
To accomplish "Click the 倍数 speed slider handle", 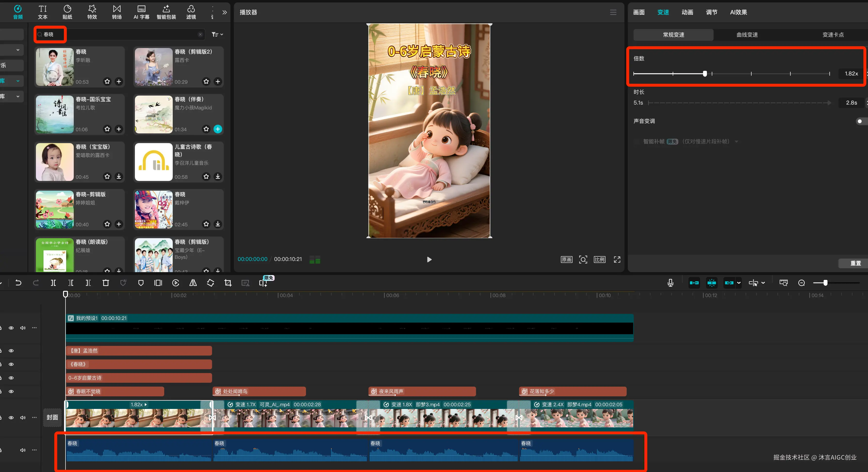I will click(704, 73).
